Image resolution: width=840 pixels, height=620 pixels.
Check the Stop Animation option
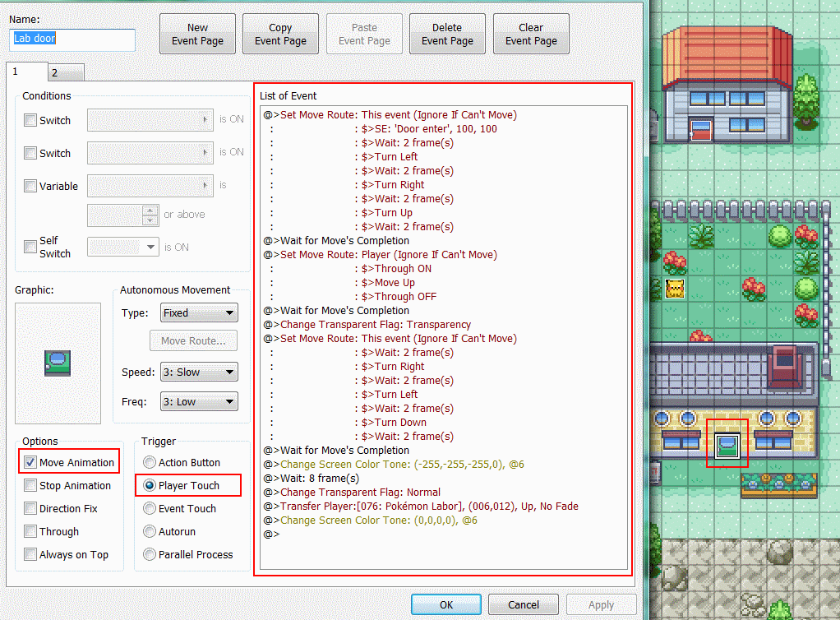pos(30,485)
